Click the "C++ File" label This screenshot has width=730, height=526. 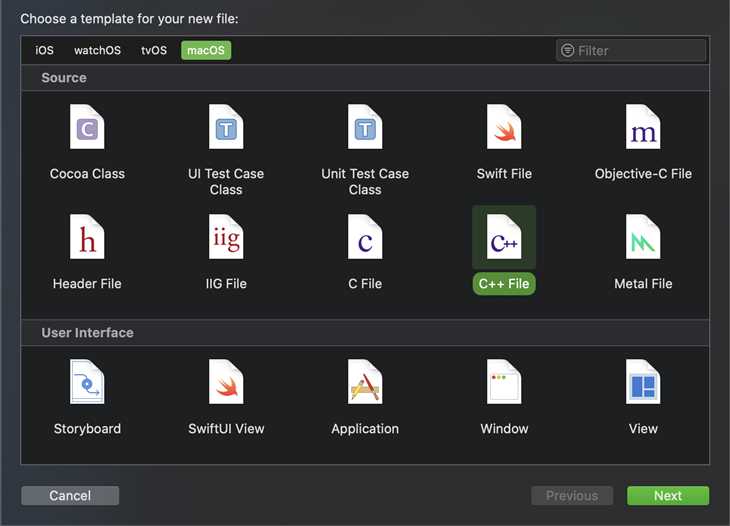[x=504, y=284]
